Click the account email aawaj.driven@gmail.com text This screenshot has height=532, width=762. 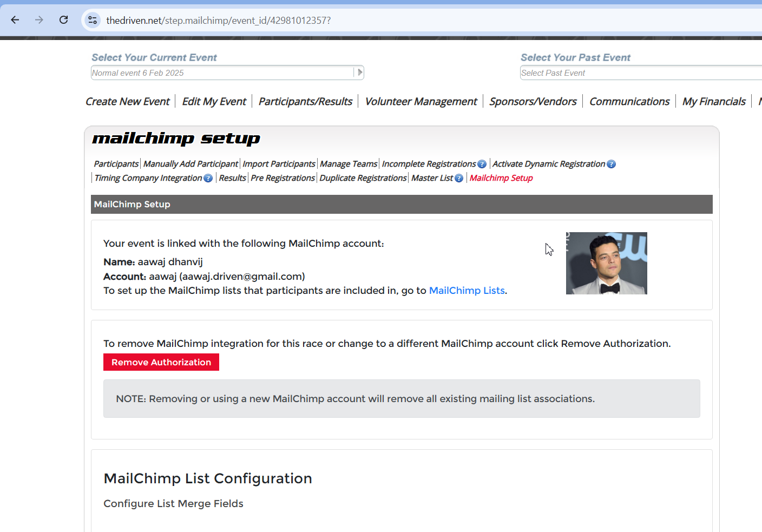[242, 277]
